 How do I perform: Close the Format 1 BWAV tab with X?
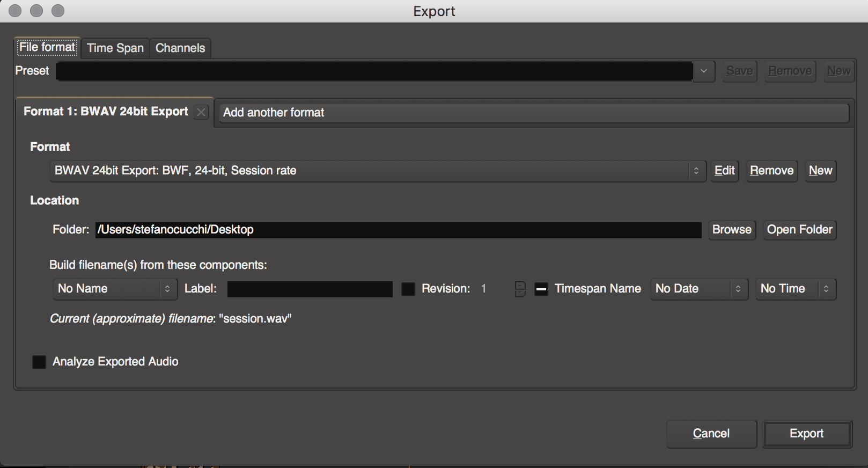tap(201, 112)
